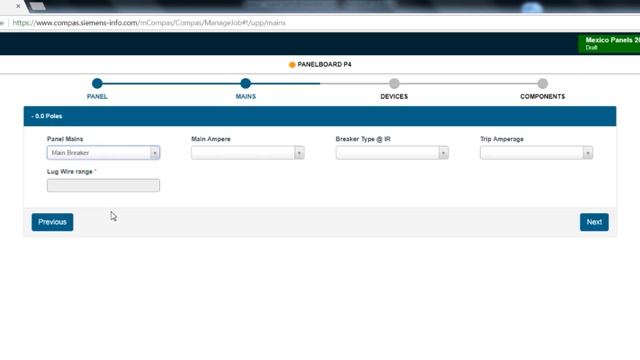This screenshot has height=360, width=640.
Task: Click the COMPONENTS step label
Action: click(542, 96)
